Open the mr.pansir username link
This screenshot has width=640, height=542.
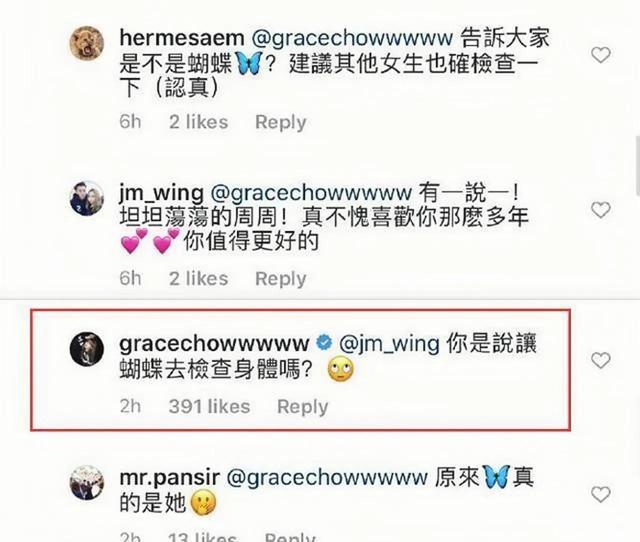pyautogui.click(x=169, y=478)
